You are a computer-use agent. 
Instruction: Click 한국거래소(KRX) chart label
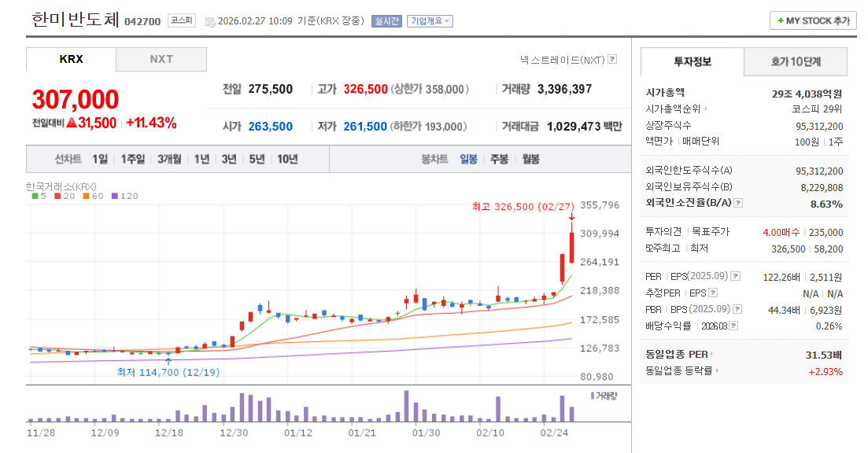click(x=61, y=186)
